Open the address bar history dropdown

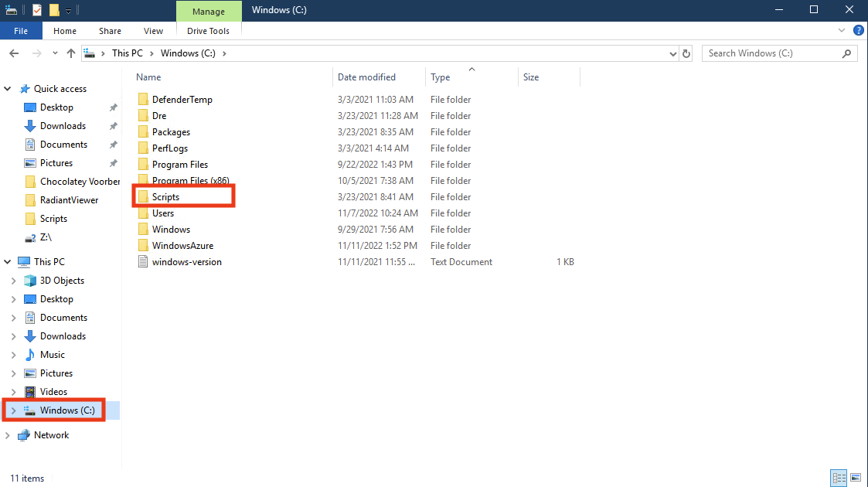672,53
